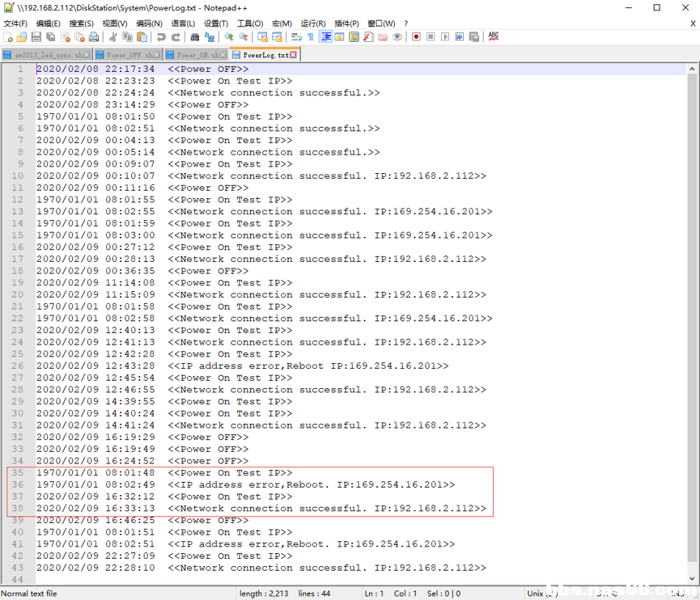Open the 语言(L) menu
The width and height of the screenshot is (700, 600).
pyautogui.click(x=183, y=23)
